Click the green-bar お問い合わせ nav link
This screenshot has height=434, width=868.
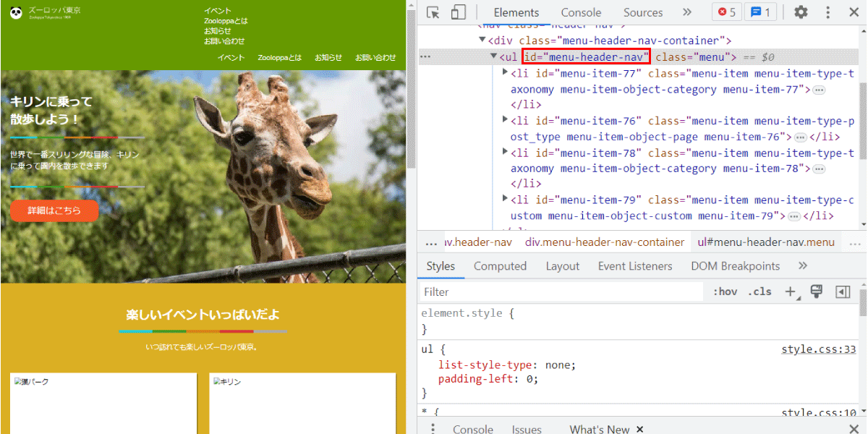coord(375,58)
